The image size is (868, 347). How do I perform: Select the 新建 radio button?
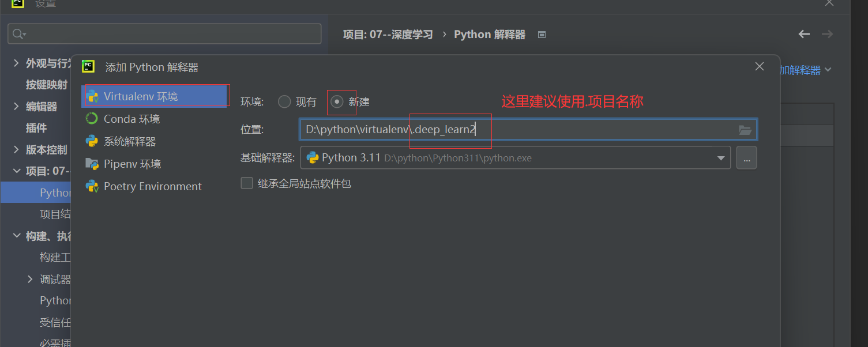coord(337,102)
